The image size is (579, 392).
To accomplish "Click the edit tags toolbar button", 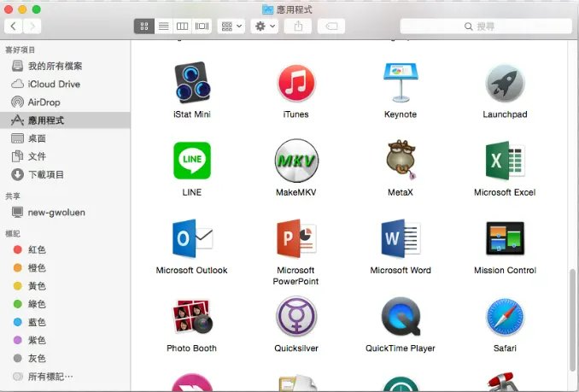I will (x=331, y=26).
